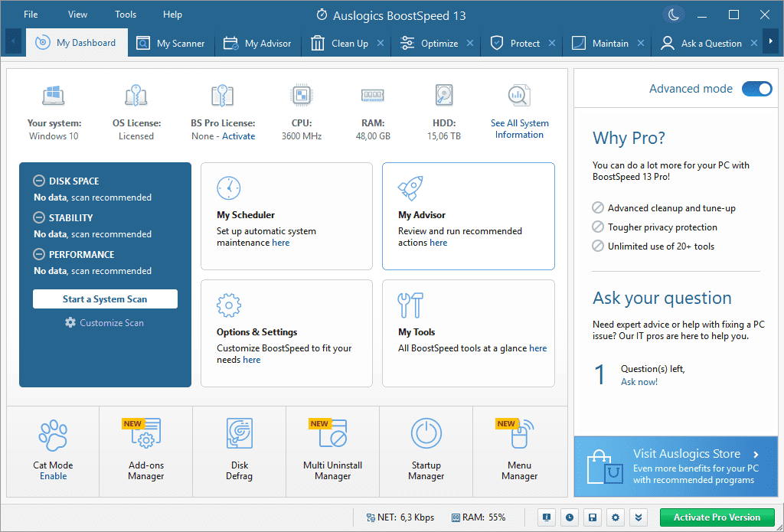Image resolution: width=784 pixels, height=532 pixels.
Task: Click 'here' link under My Scheduler
Action: pos(280,243)
